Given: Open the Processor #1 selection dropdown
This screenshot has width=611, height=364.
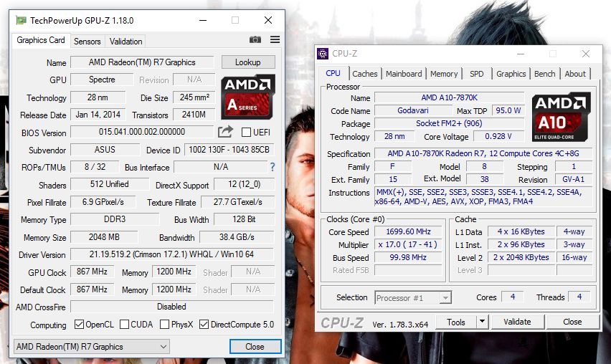Looking at the screenshot, I should coord(413,298).
